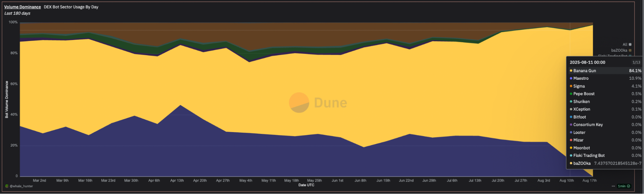Click the Aug 10th axis label
644x194 pixels.
pyautogui.click(x=567, y=181)
